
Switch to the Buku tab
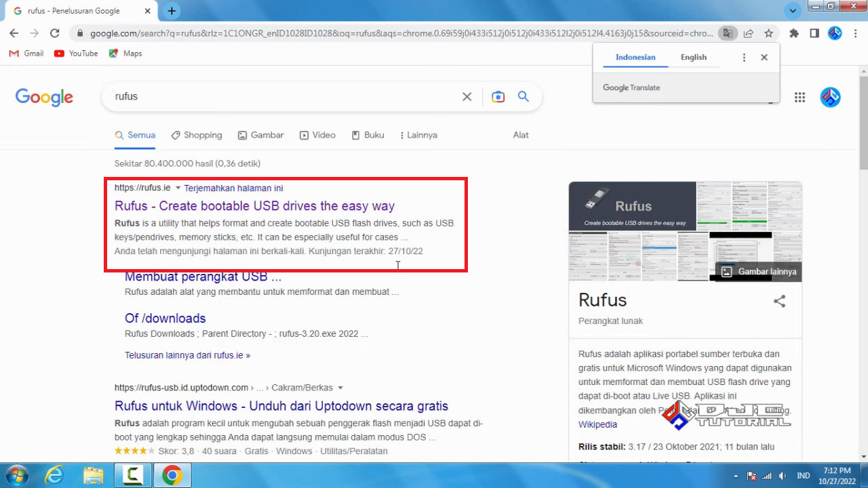point(368,135)
